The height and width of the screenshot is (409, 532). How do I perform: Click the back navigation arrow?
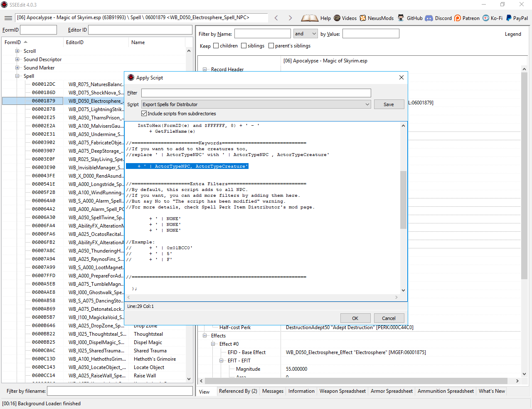point(276,18)
